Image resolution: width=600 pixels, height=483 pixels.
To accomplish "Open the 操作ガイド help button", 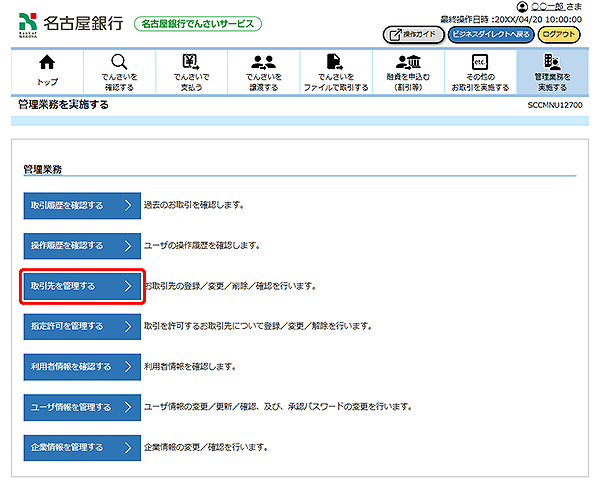I will point(412,34).
